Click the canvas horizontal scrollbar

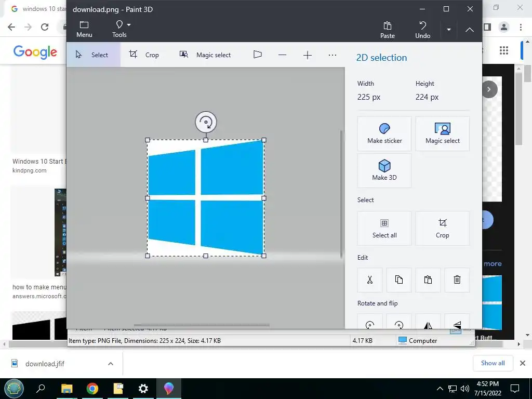tap(202, 325)
